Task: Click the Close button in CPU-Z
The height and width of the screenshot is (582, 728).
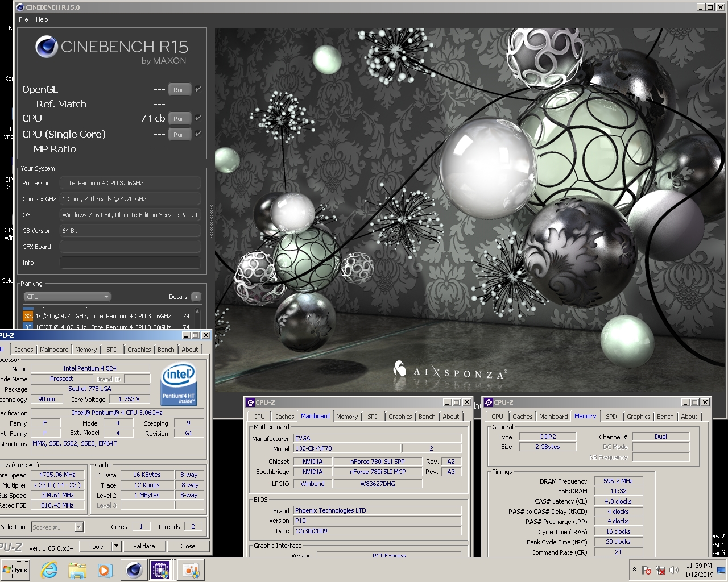Action: [x=188, y=546]
